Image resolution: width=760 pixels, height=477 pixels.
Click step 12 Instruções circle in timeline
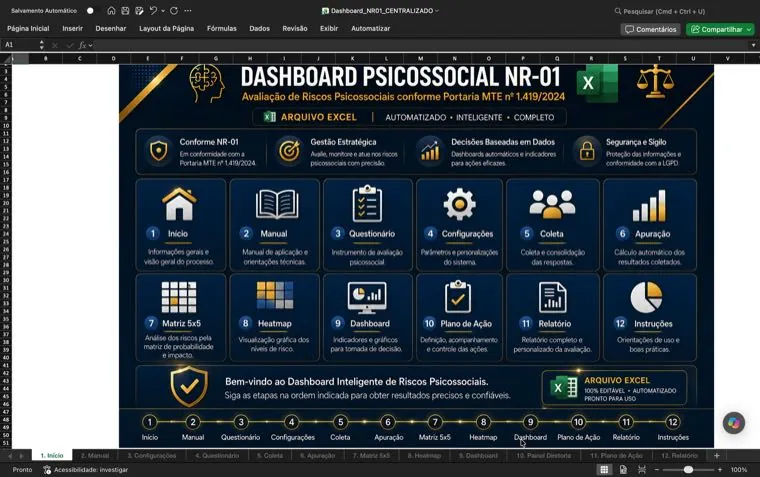pyautogui.click(x=673, y=422)
